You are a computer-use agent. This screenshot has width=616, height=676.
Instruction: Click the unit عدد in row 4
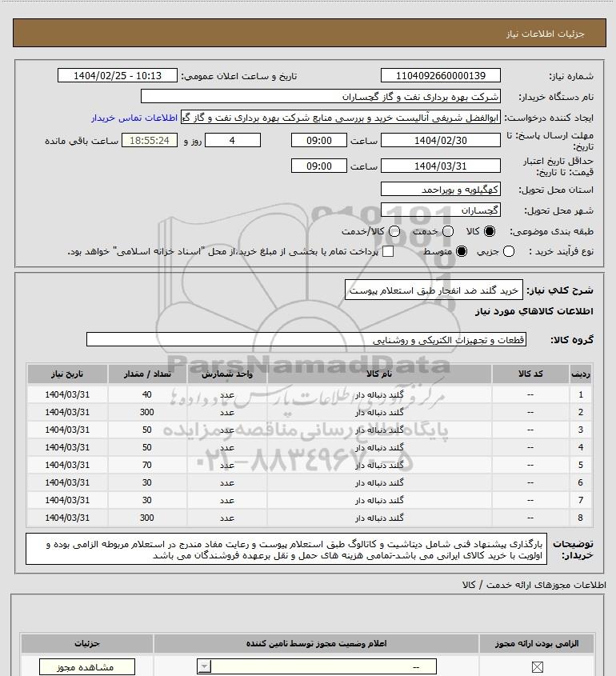pyautogui.click(x=227, y=447)
